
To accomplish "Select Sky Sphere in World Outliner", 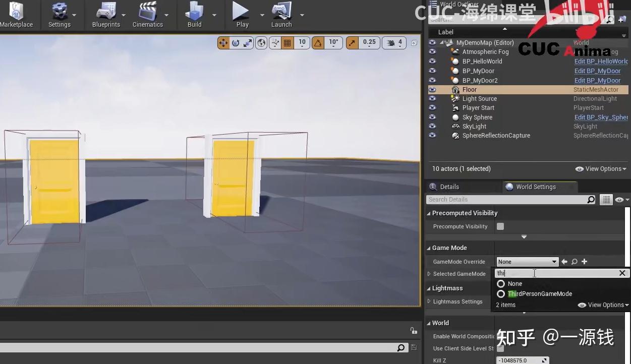I will point(477,117).
